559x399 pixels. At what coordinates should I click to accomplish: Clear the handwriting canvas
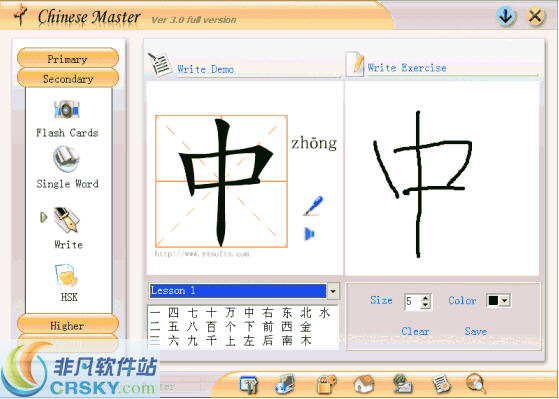tap(415, 331)
